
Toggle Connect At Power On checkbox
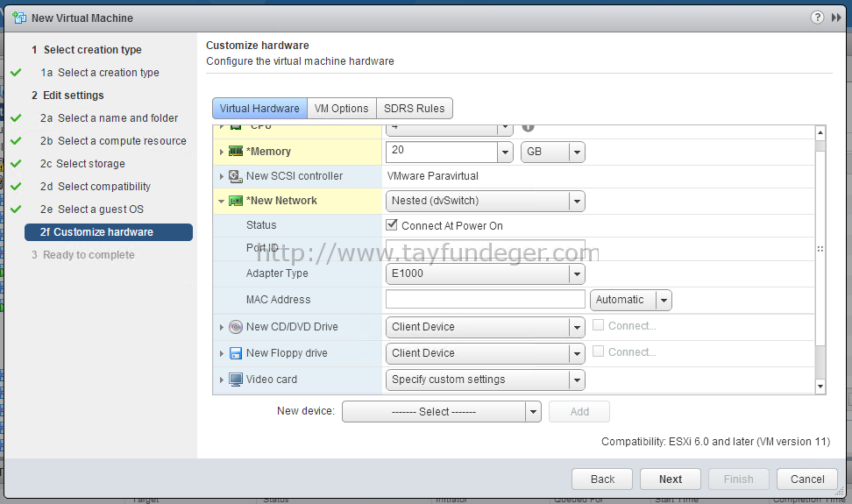pos(391,225)
